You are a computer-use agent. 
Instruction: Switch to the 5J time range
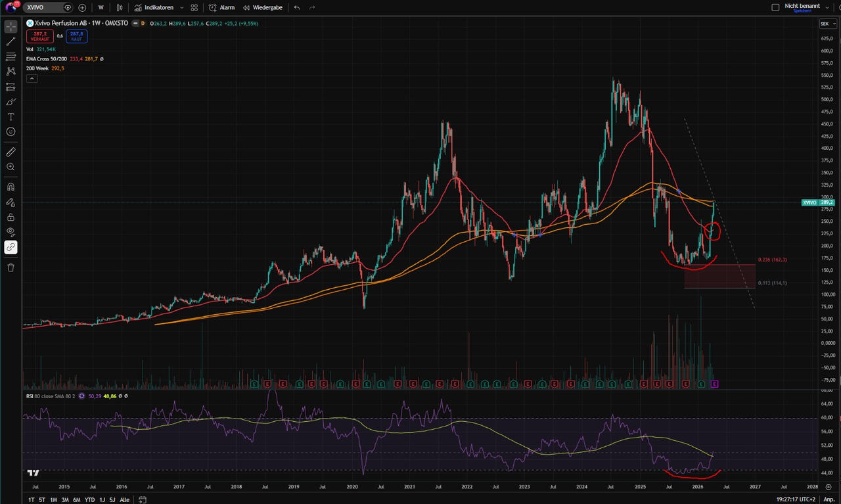pos(112,500)
